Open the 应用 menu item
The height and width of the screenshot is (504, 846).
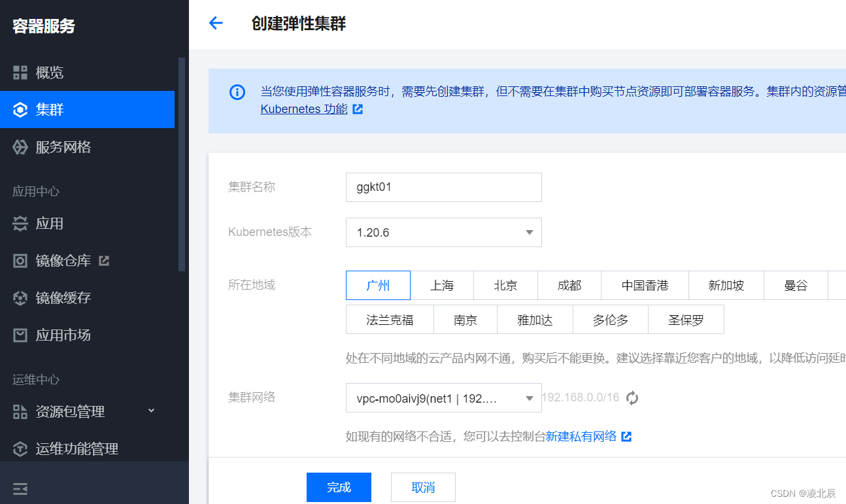(87, 224)
